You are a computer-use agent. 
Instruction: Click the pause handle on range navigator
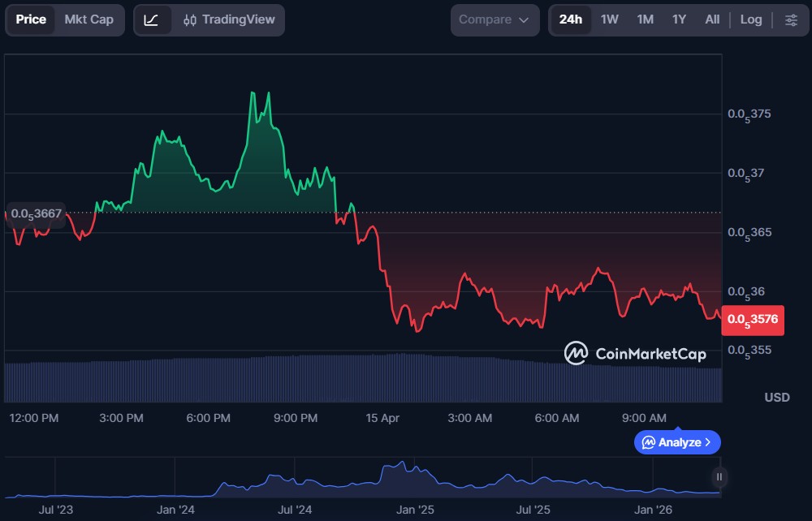click(719, 476)
